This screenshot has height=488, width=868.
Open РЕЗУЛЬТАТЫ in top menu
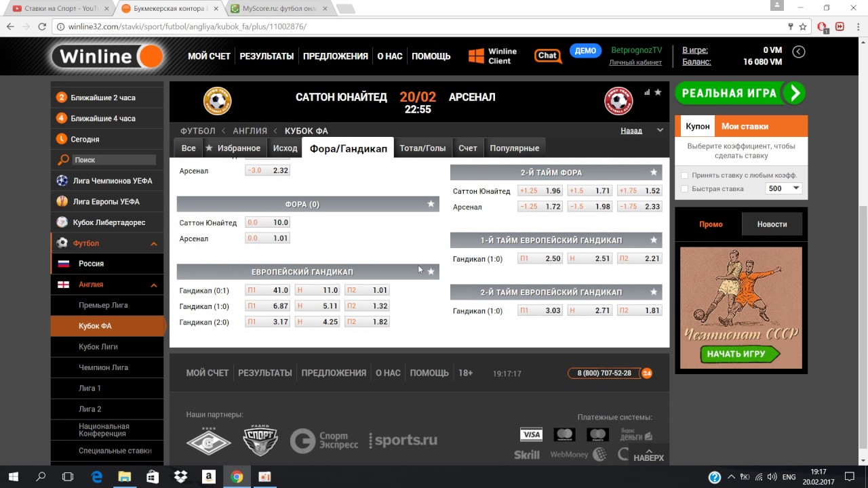pos(267,56)
